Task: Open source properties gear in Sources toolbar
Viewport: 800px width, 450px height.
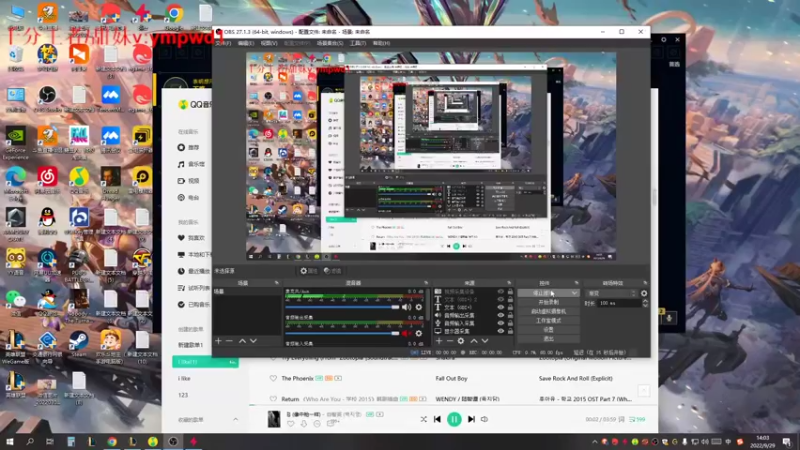Action: (461, 341)
